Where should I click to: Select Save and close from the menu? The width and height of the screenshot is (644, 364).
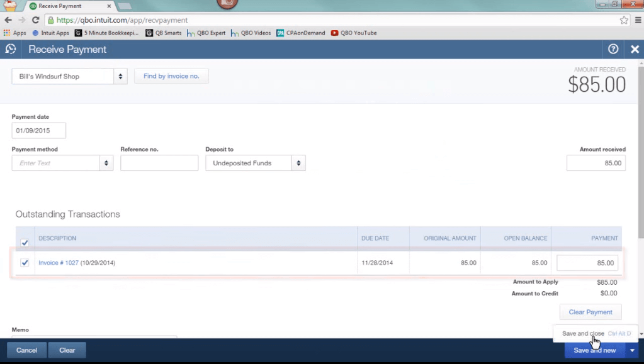coord(582,333)
